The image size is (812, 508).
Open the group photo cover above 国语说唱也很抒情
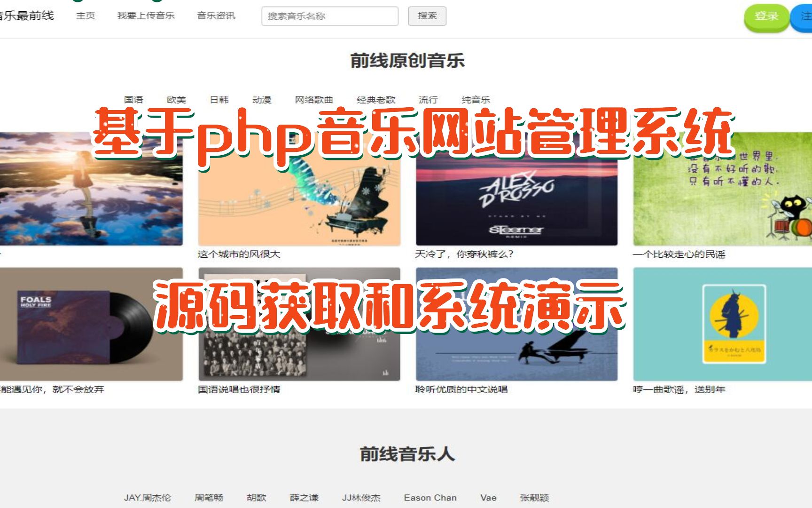299,324
